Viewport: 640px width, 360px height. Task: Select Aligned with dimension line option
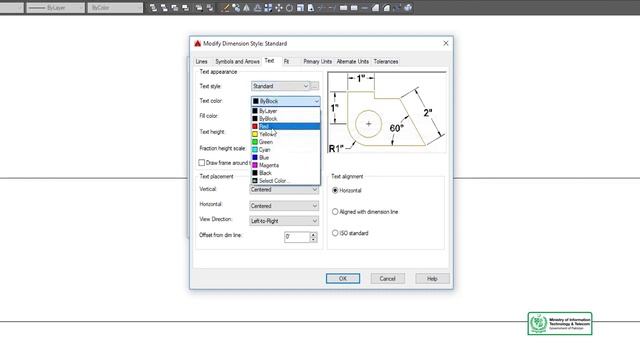pyautogui.click(x=335, y=211)
